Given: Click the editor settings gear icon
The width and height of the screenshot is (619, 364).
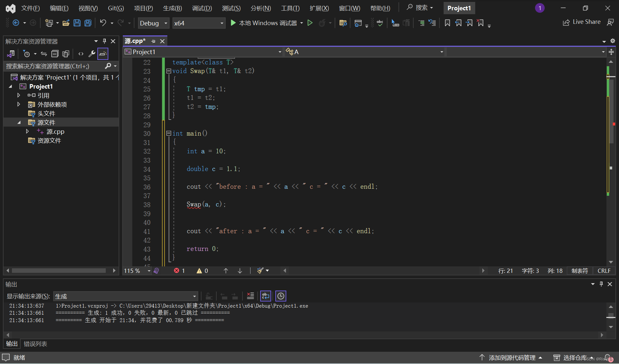Looking at the screenshot, I should click(613, 41).
